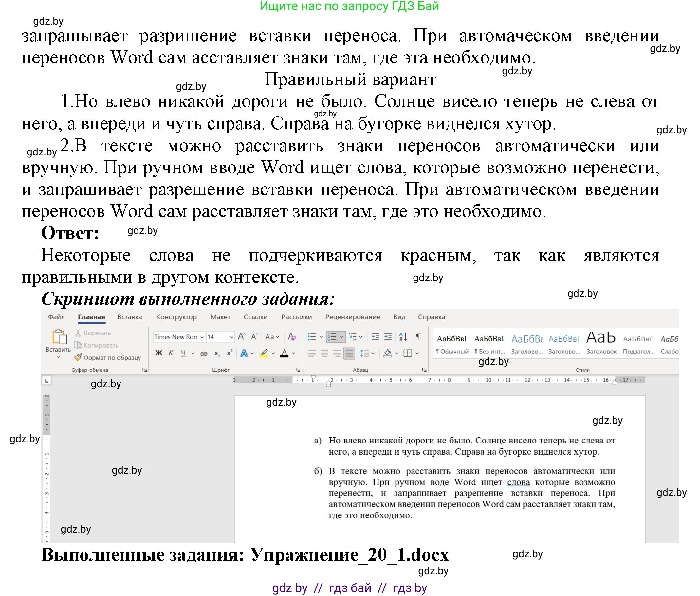
Task: Open the sort dialog with АЯ↓ icon
Action: [x=403, y=337]
